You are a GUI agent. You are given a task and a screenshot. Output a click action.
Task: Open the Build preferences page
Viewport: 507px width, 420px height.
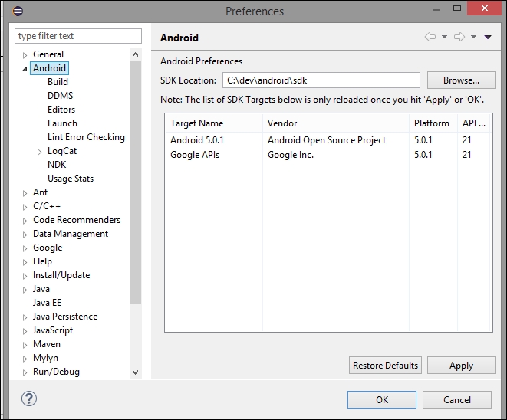coord(58,82)
